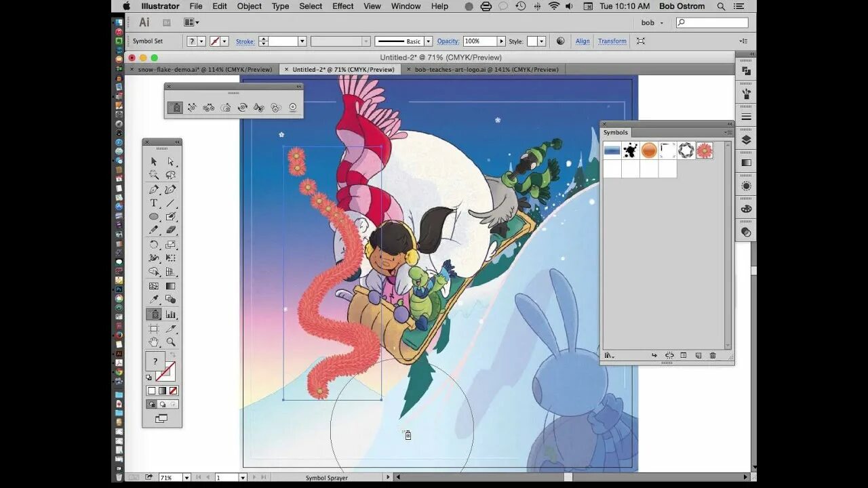Viewport: 868px width, 488px height.
Task: Open the bob workspace switcher dropdown
Action: coord(653,22)
